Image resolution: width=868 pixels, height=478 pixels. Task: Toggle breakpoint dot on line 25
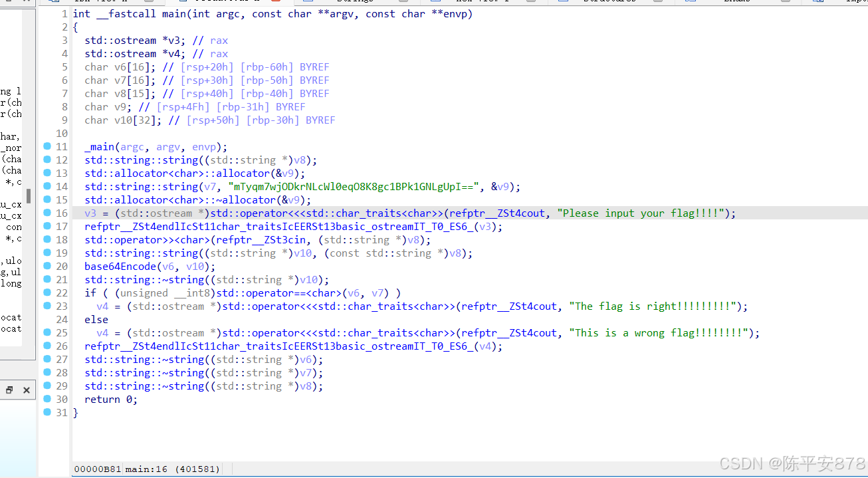click(x=47, y=332)
